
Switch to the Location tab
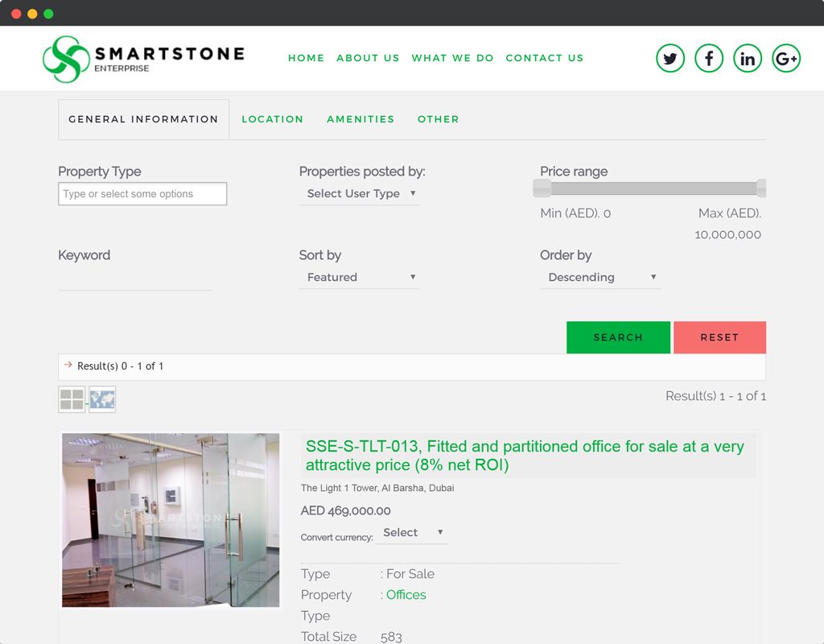tap(273, 118)
